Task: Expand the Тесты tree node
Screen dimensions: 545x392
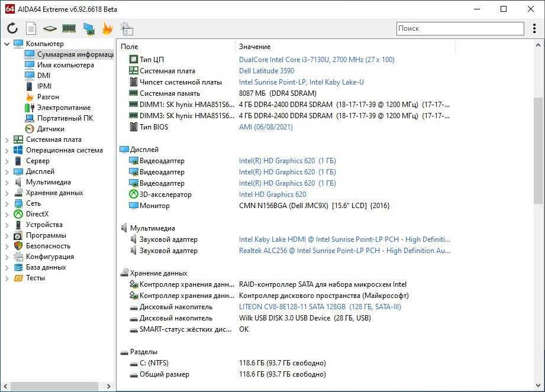Action: [7, 278]
